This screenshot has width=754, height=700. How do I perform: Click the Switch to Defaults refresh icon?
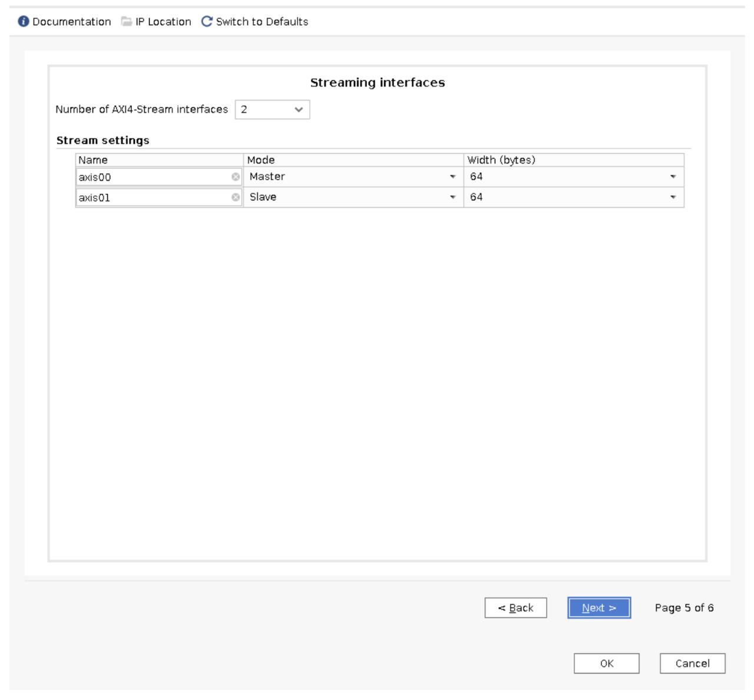pyautogui.click(x=207, y=22)
